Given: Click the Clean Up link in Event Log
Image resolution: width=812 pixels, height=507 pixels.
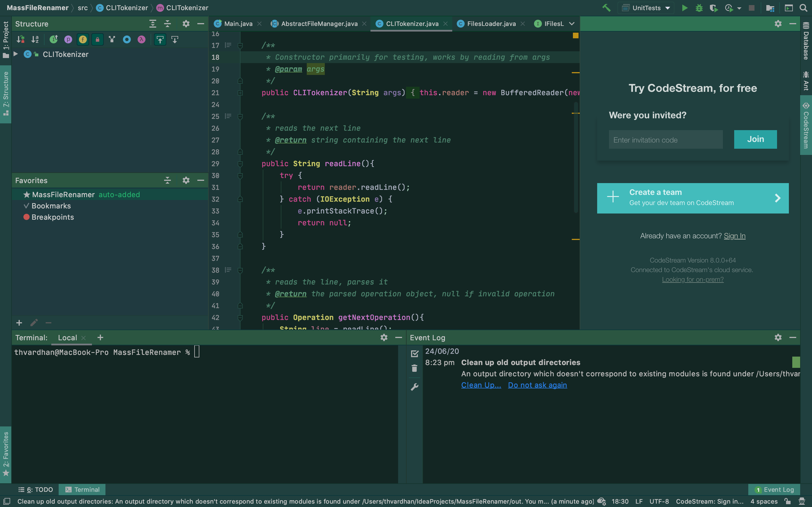Looking at the screenshot, I should pos(480,384).
